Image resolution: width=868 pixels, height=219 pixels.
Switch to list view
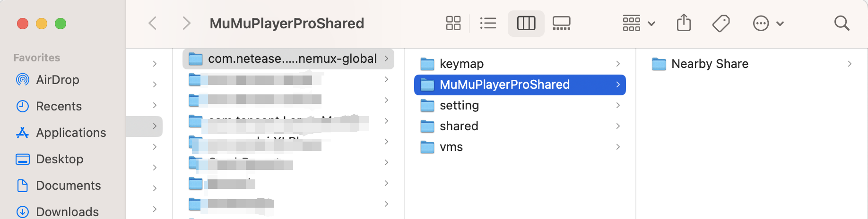point(488,23)
